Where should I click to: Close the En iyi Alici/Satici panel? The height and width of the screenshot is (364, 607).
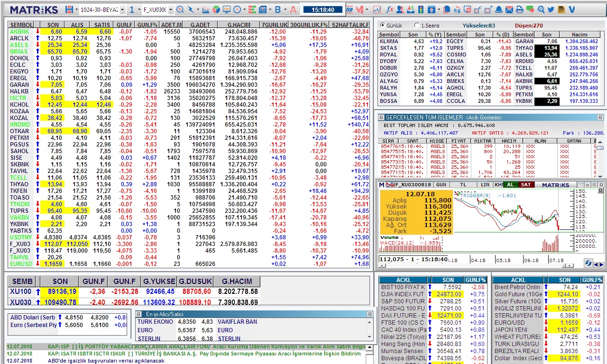coord(370,314)
